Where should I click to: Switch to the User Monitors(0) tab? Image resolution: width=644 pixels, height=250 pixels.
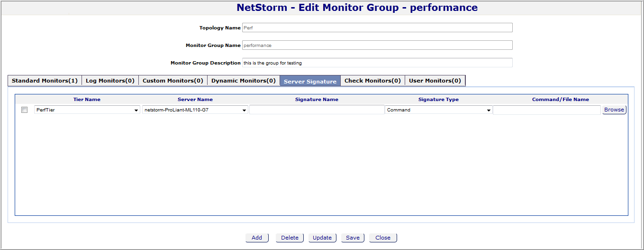pos(435,81)
